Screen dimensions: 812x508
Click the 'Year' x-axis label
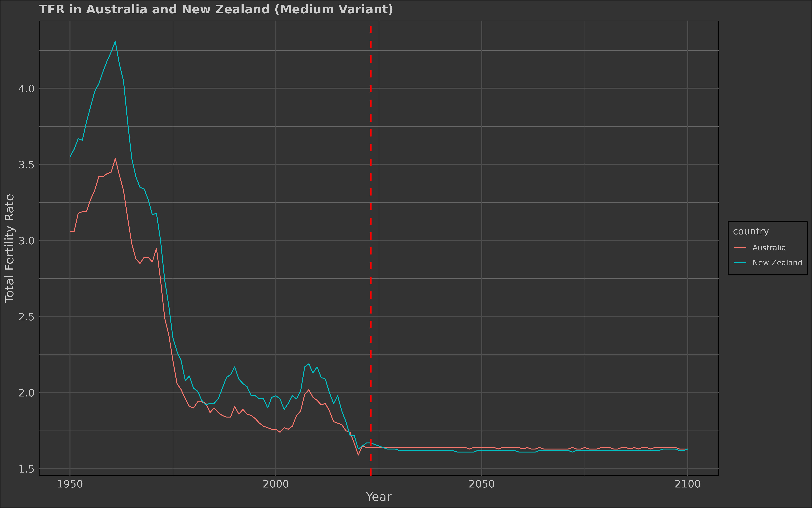pyautogui.click(x=379, y=497)
